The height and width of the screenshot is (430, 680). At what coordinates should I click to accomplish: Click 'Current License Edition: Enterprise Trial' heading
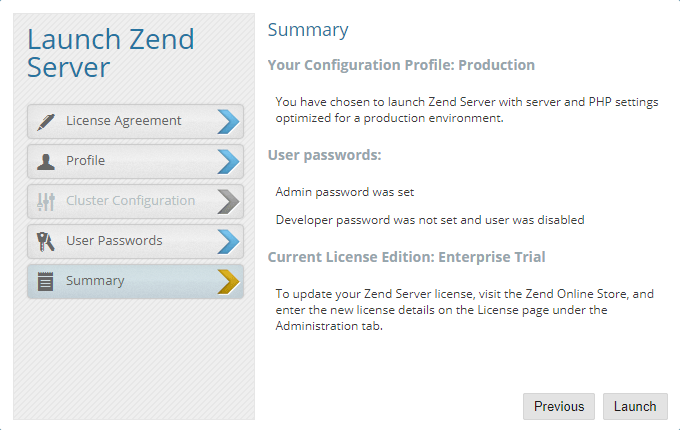coord(406,257)
